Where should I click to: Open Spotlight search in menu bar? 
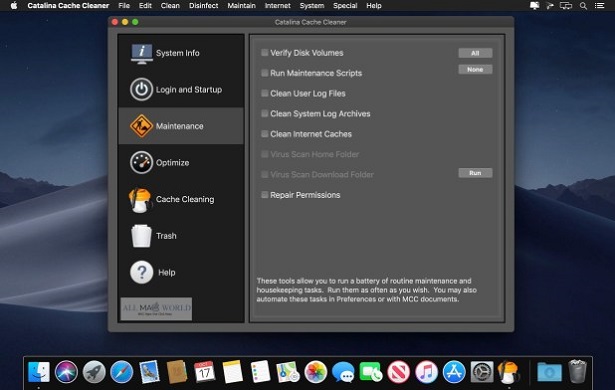(584, 6)
